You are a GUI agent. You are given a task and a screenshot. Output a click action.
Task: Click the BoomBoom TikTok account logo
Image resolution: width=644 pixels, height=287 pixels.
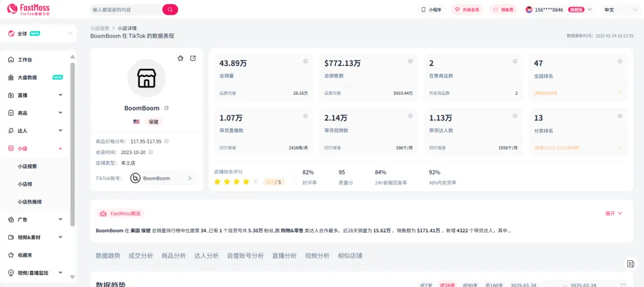pyautogui.click(x=135, y=179)
